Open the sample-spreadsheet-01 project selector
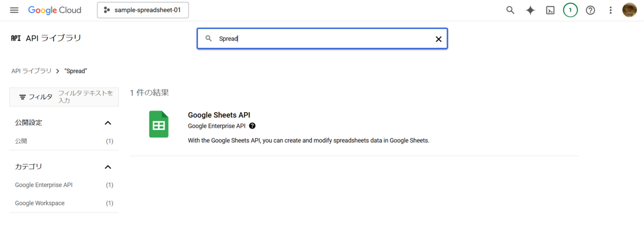This screenshot has height=249, width=644. pos(143,10)
